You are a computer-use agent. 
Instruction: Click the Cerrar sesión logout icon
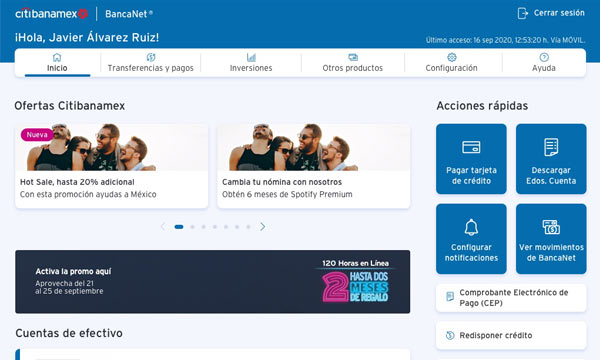(x=522, y=13)
